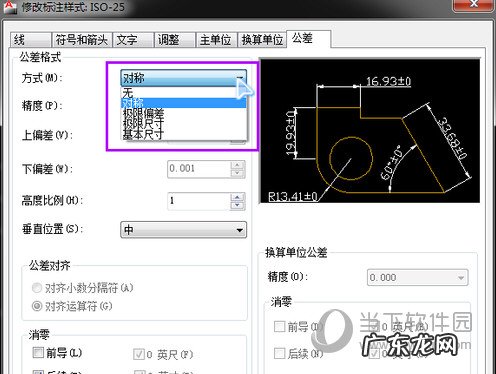The height and width of the screenshot is (374, 496).
Task: Switch to the 线 tab
Action: pyautogui.click(x=30, y=40)
